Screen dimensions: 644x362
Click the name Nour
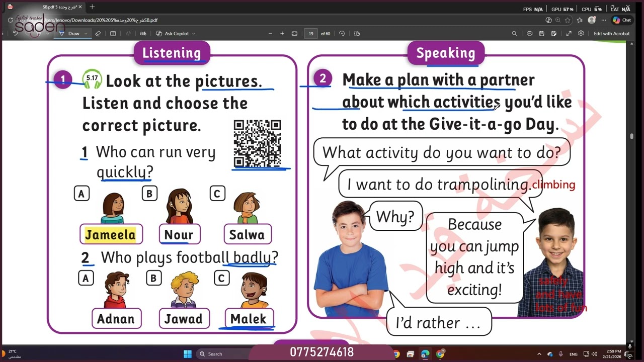(179, 234)
